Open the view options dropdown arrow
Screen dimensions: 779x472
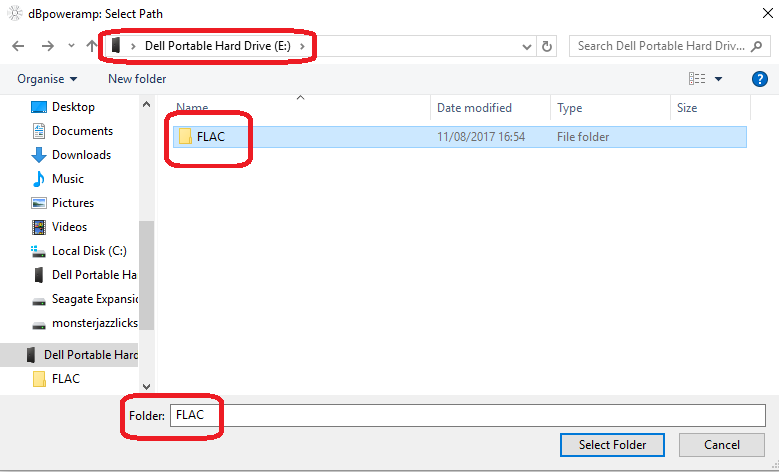point(718,79)
